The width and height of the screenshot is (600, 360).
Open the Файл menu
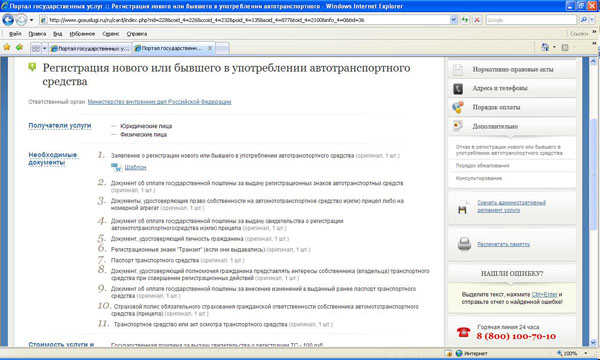point(15,34)
